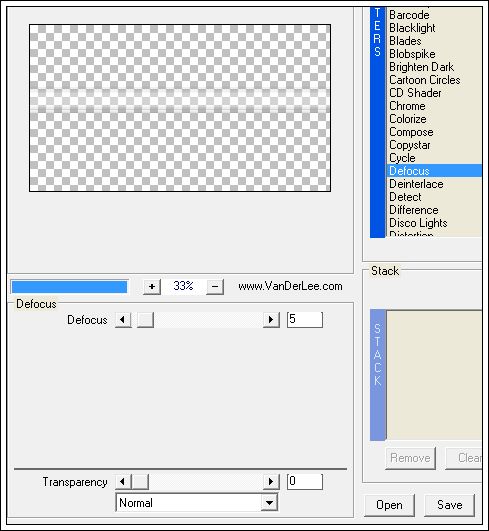
Task: Decrease Transparency with left arrow
Action: click(123, 482)
